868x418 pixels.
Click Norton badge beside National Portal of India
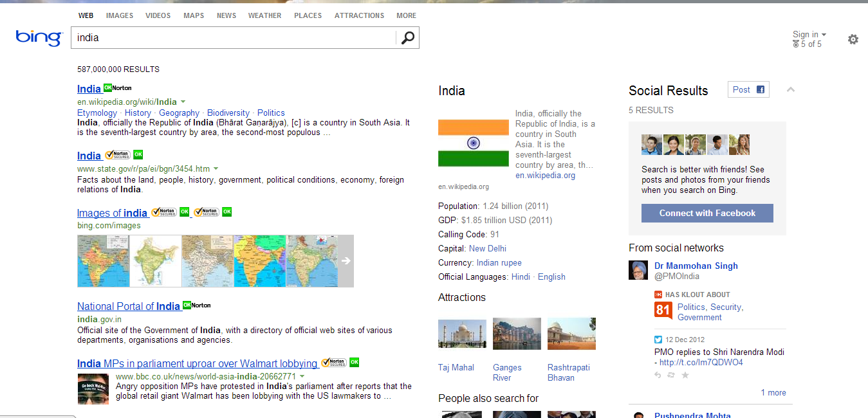click(x=196, y=305)
